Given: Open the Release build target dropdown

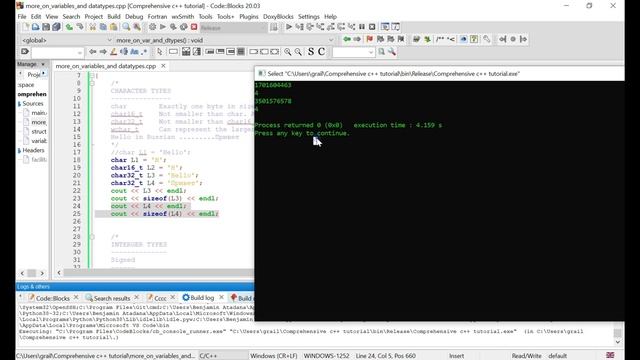Looking at the screenshot, I should point(263,27).
